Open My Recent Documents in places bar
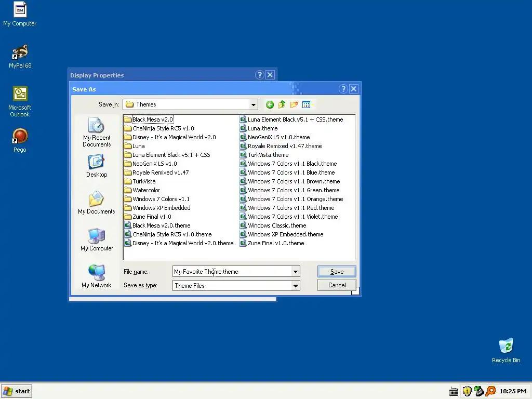 (x=97, y=132)
